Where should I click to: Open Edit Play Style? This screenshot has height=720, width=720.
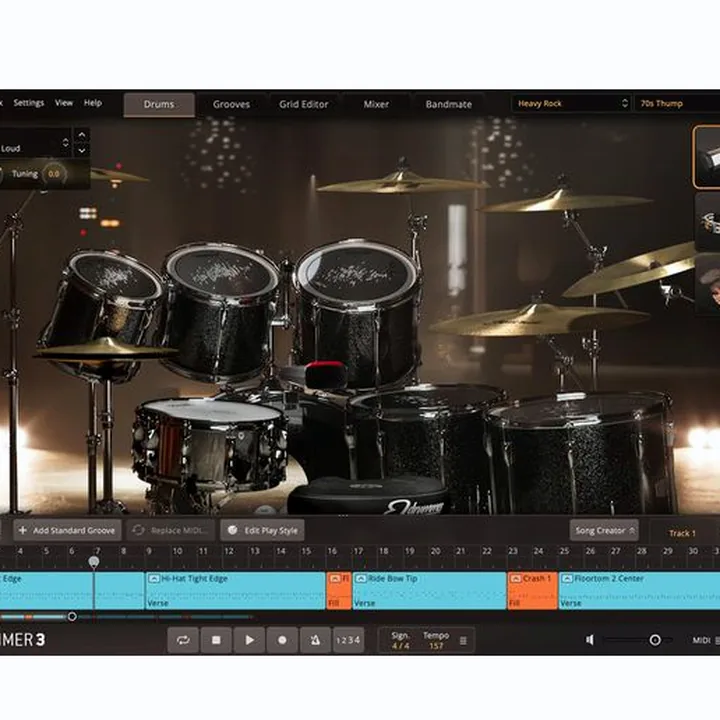263,530
